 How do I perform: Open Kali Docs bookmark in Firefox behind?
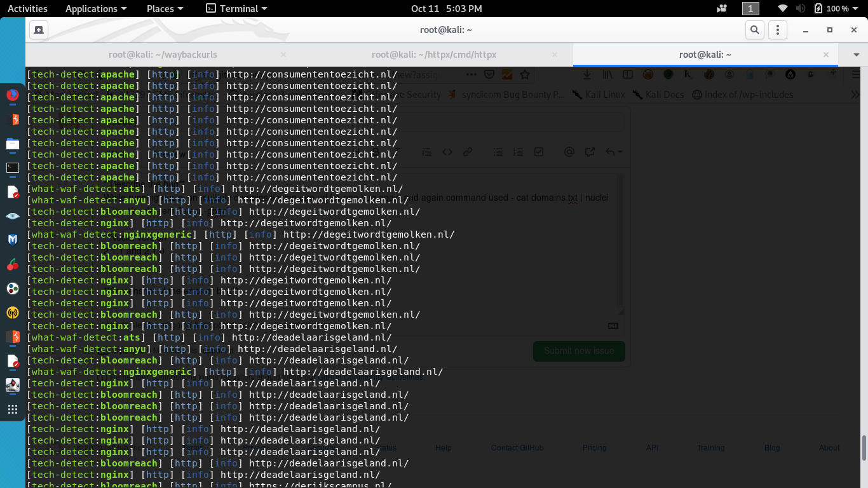tap(658, 95)
